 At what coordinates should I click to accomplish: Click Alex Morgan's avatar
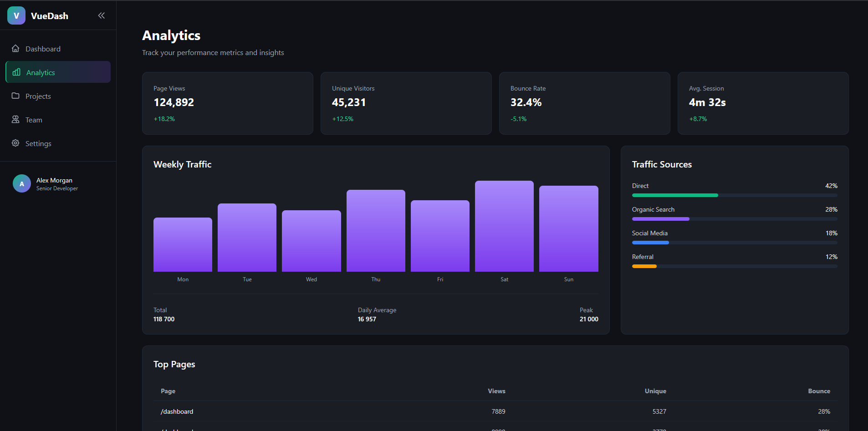coord(22,183)
